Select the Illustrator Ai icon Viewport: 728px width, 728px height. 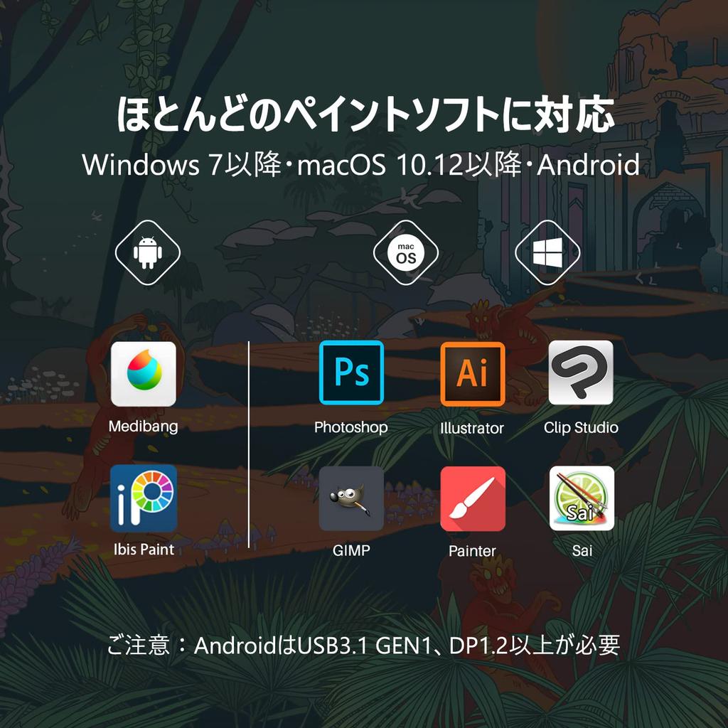click(472, 374)
